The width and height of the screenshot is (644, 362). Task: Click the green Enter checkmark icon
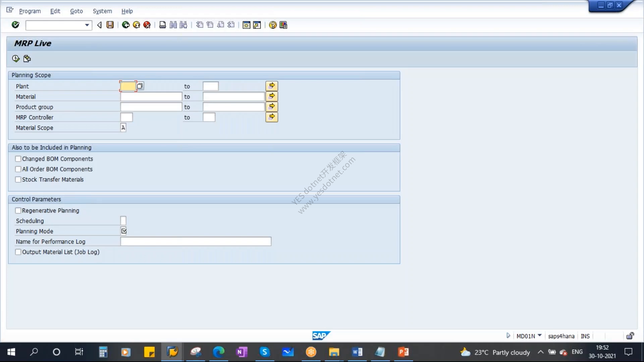(15, 25)
